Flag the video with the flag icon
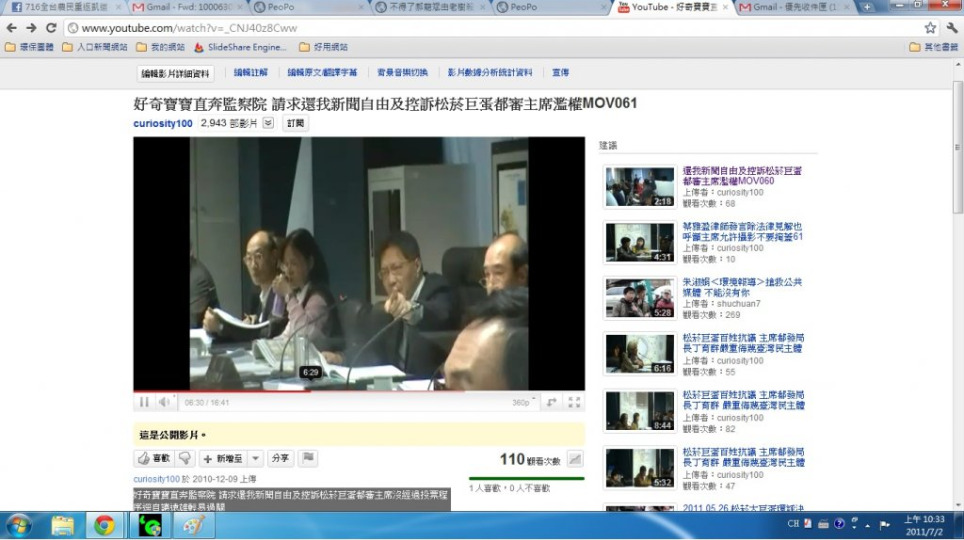Screen dimensions: 964x540 click(x=309, y=458)
